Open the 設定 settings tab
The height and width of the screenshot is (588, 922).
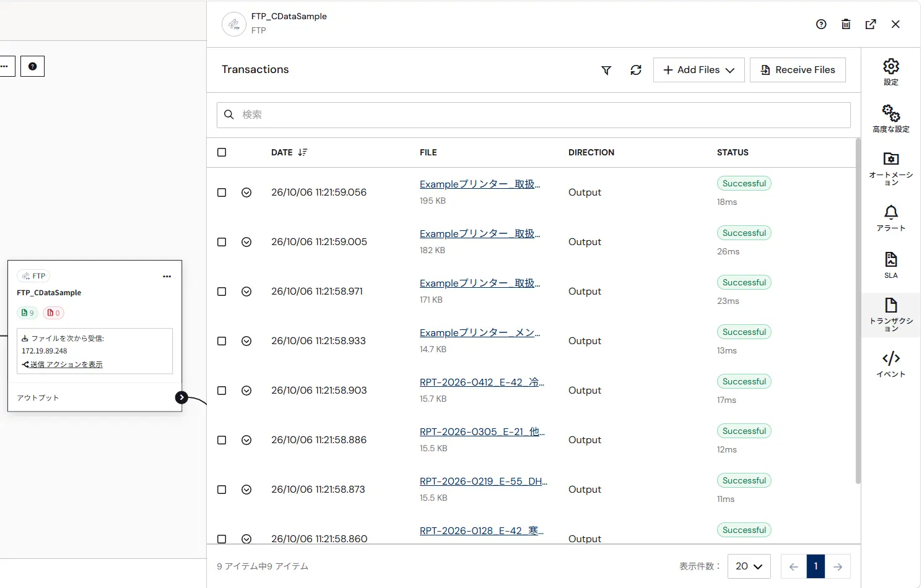point(891,72)
